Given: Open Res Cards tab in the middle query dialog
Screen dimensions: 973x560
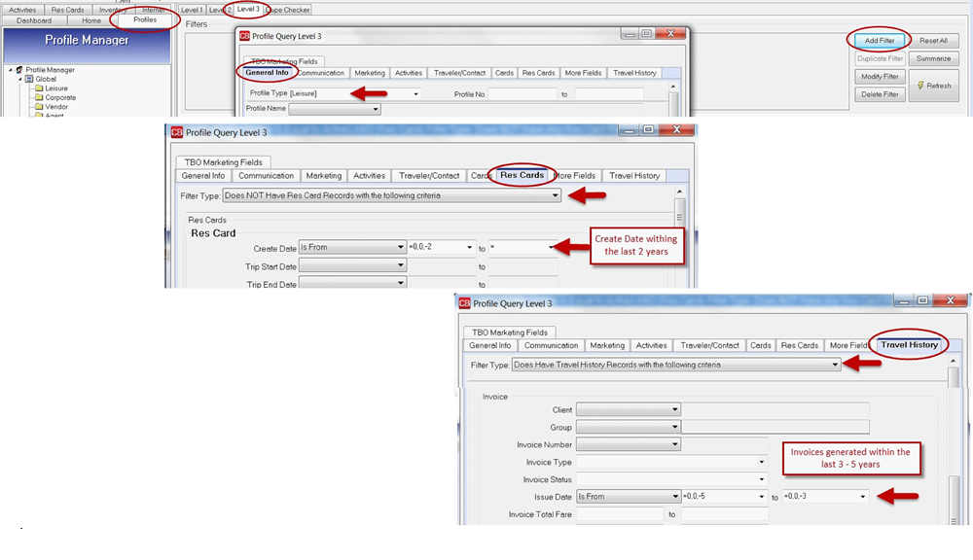Looking at the screenshot, I should [x=522, y=175].
